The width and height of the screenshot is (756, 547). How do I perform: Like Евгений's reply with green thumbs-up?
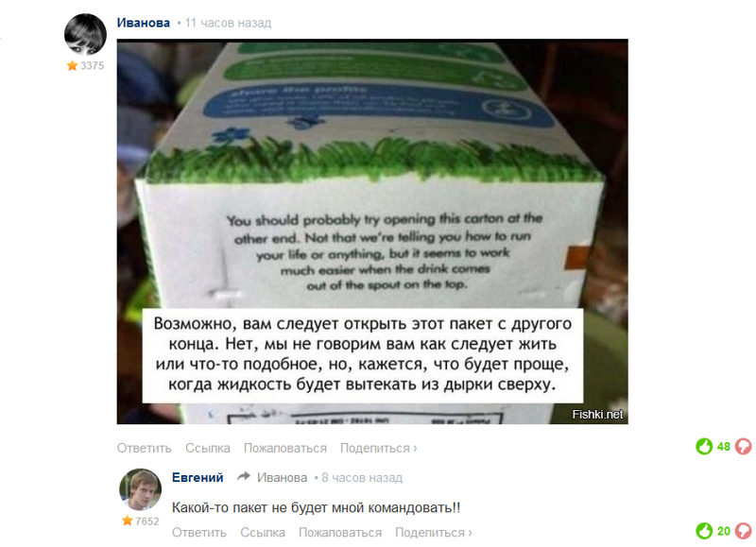tap(704, 531)
